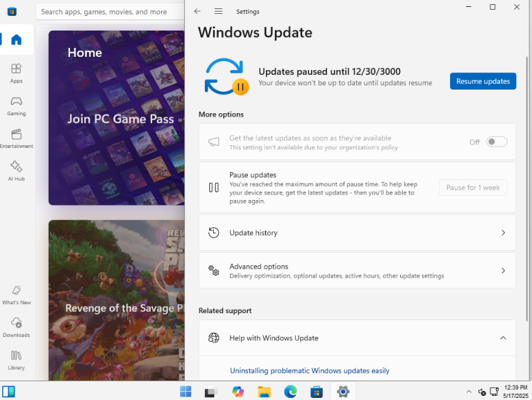Open Microsoft Edge from taskbar
This screenshot has height=400, width=532.
[290, 392]
